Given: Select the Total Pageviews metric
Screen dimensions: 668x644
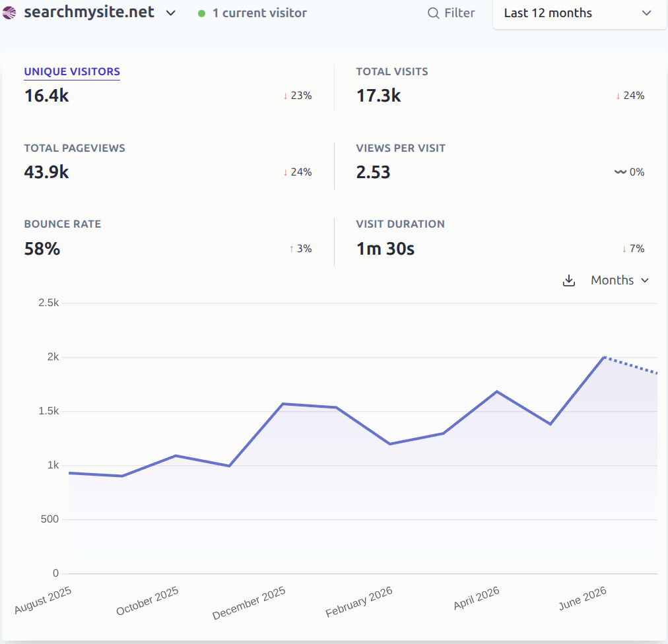Looking at the screenshot, I should (75, 148).
